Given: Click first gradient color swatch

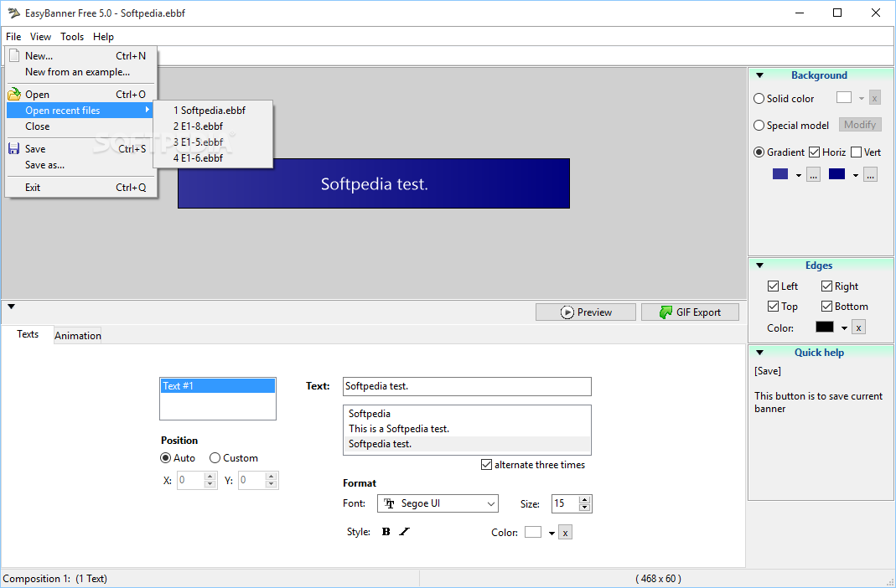Looking at the screenshot, I should click(x=780, y=174).
